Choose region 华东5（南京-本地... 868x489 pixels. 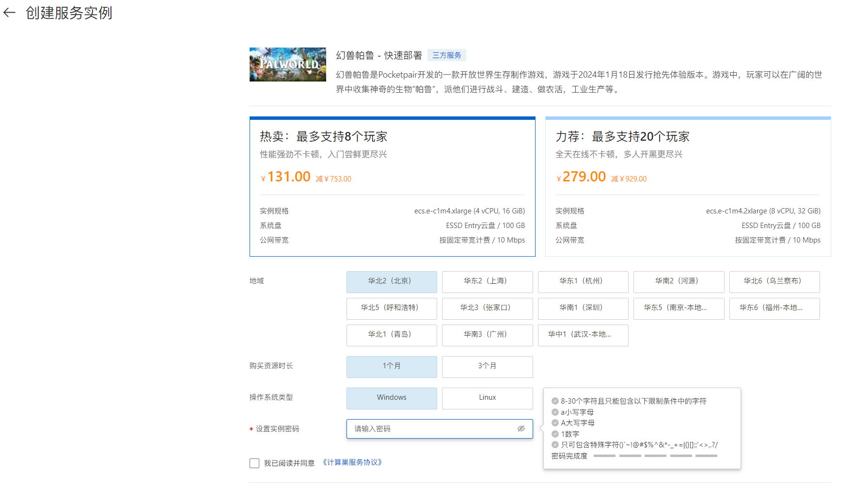pyautogui.click(x=679, y=309)
